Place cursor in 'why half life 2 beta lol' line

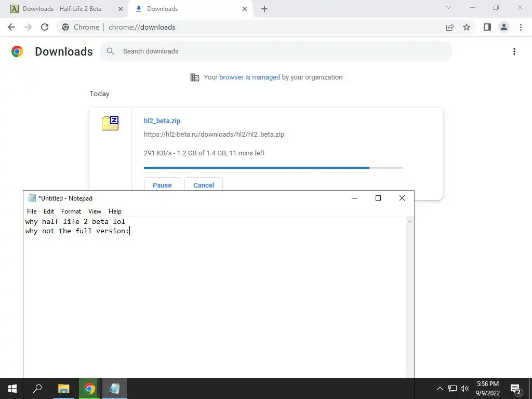coord(75,221)
